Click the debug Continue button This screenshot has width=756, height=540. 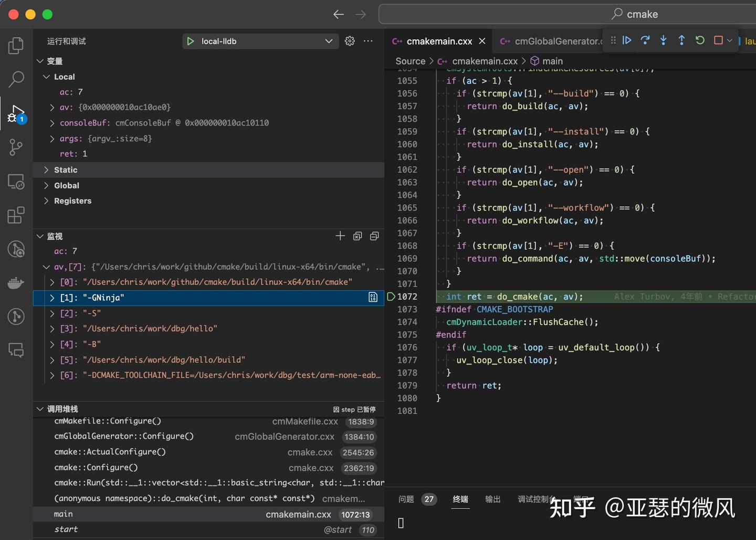click(x=627, y=40)
